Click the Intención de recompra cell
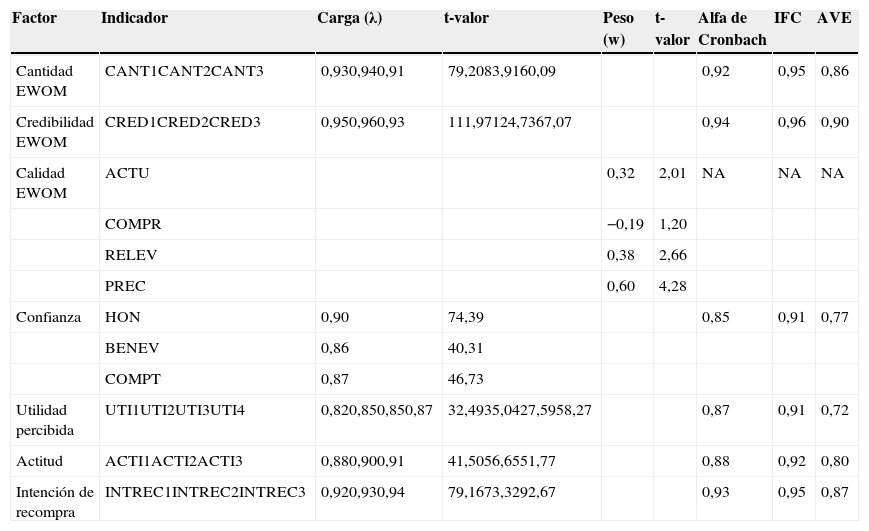 54,501
